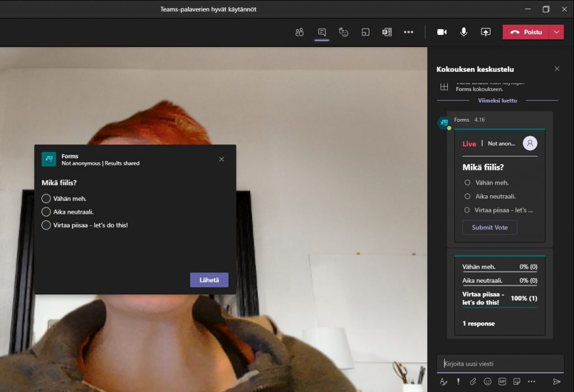574x392 pixels.
Task: Select 'Vähän meh.' in the poll popup
Action: [46, 199]
